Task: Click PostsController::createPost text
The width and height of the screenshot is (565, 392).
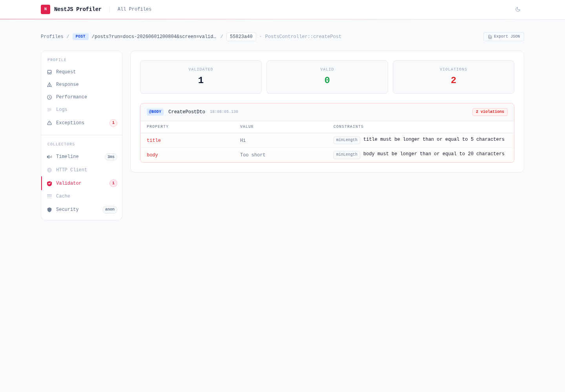Action: pos(303,36)
